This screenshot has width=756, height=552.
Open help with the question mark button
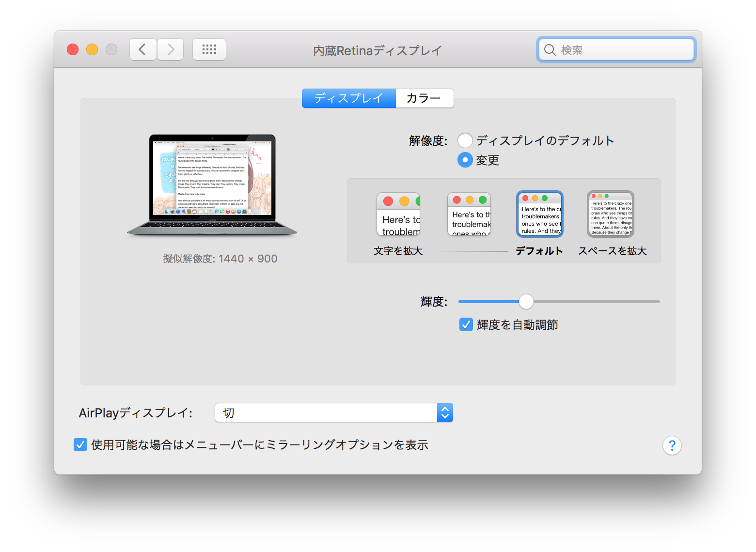[x=672, y=445]
